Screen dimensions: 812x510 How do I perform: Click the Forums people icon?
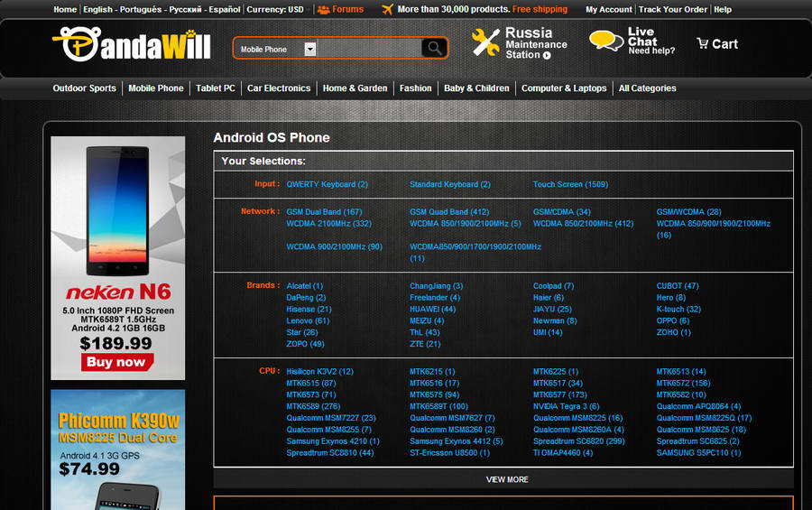click(323, 9)
